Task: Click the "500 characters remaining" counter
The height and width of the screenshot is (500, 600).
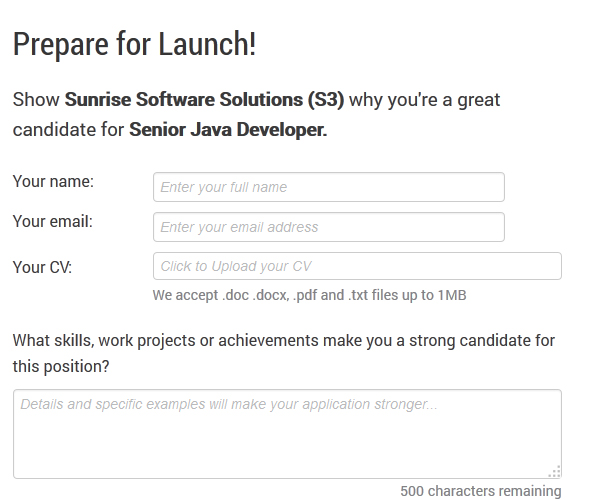Action: point(480,491)
